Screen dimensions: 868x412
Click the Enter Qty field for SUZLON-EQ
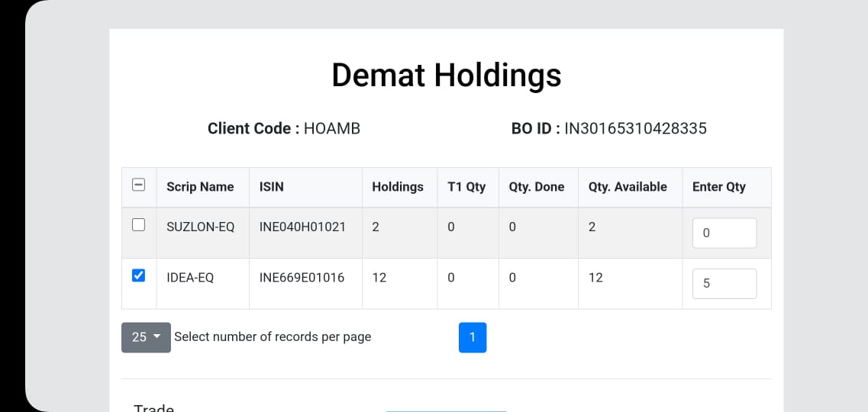click(x=724, y=233)
